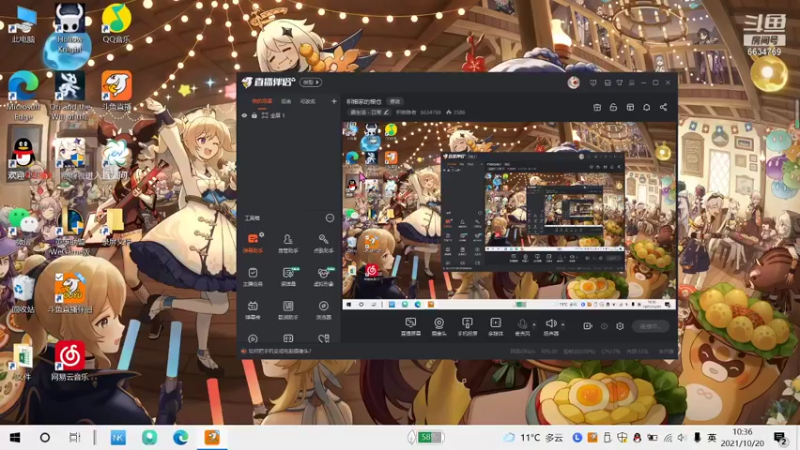Mute the speaker in the bottom toolbar
The width and height of the screenshot is (800, 450).
pyautogui.click(x=551, y=327)
